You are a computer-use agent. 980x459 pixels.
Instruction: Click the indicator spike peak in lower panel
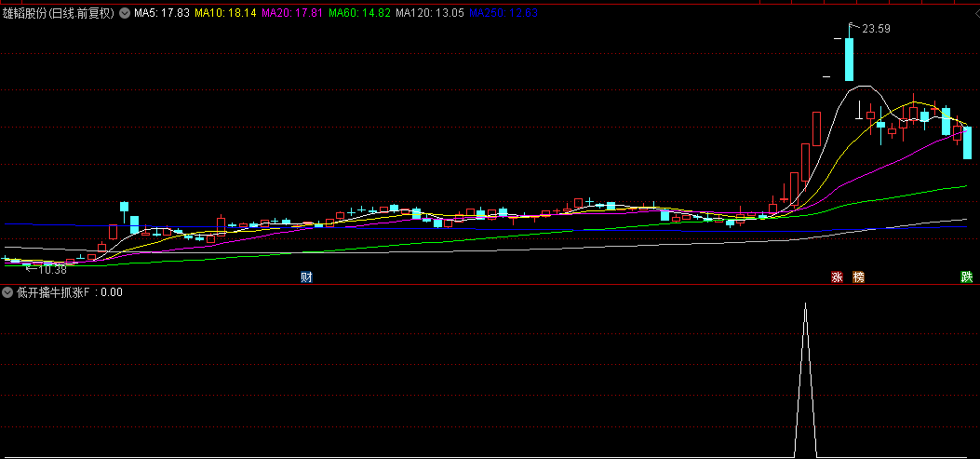pyautogui.click(x=805, y=304)
